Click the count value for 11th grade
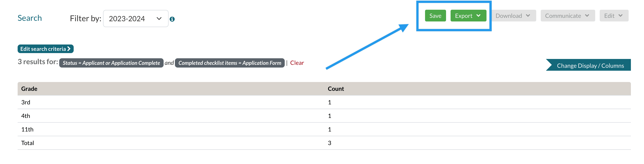644x164 pixels. pyautogui.click(x=329, y=129)
